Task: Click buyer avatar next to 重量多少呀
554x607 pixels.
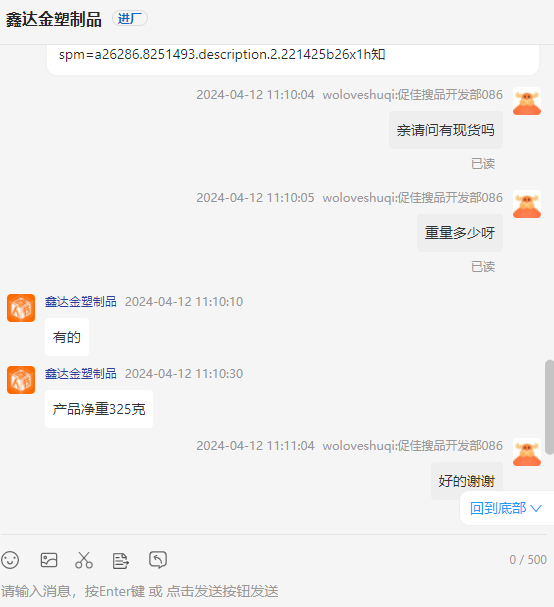Action: coord(527,204)
